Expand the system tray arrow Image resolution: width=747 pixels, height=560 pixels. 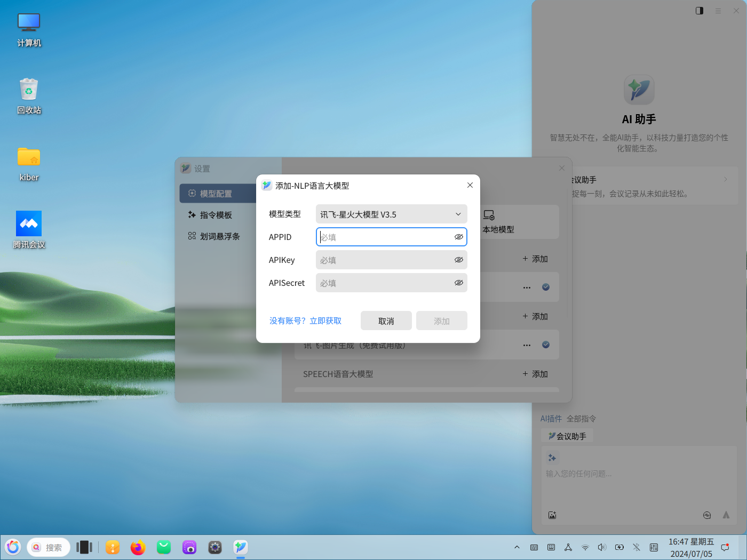517,547
